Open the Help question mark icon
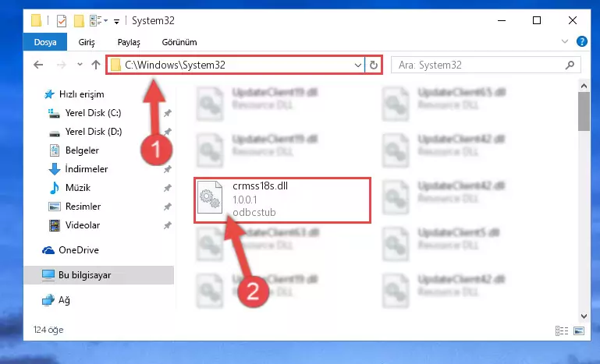This screenshot has height=364, width=600. 581,41
